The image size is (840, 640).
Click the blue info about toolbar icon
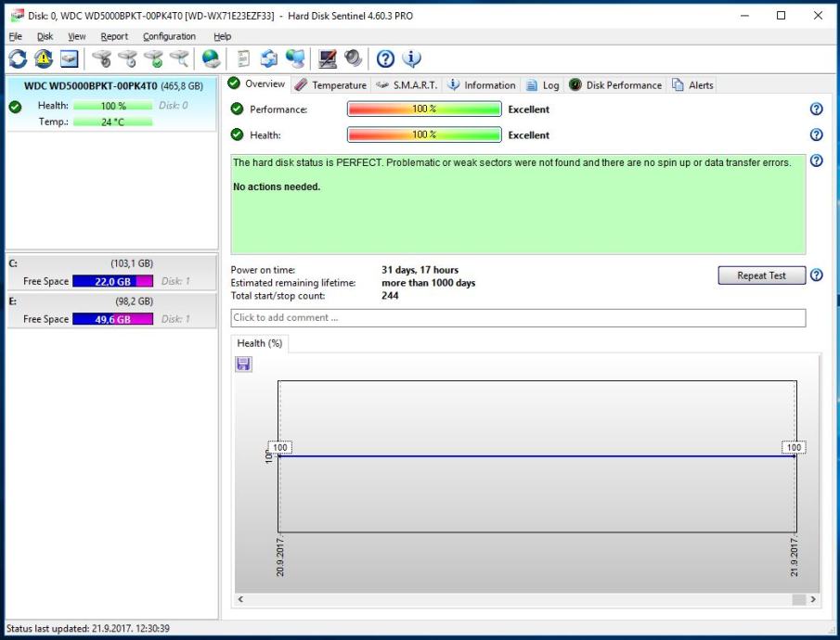[x=411, y=59]
